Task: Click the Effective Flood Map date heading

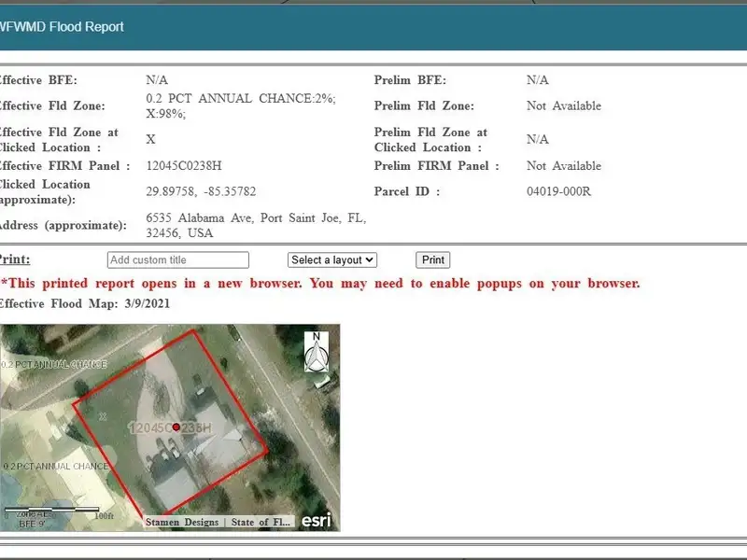Action: coord(84,303)
